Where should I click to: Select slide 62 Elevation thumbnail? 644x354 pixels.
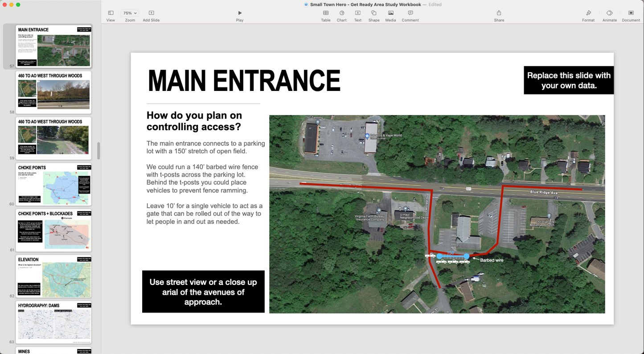(x=53, y=276)
